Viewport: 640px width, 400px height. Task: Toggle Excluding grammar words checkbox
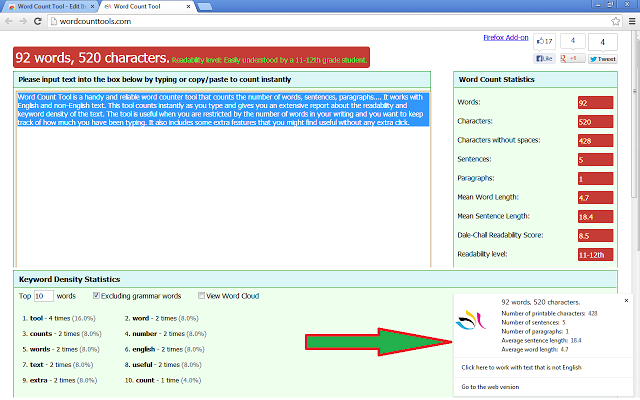click(97, 296)
